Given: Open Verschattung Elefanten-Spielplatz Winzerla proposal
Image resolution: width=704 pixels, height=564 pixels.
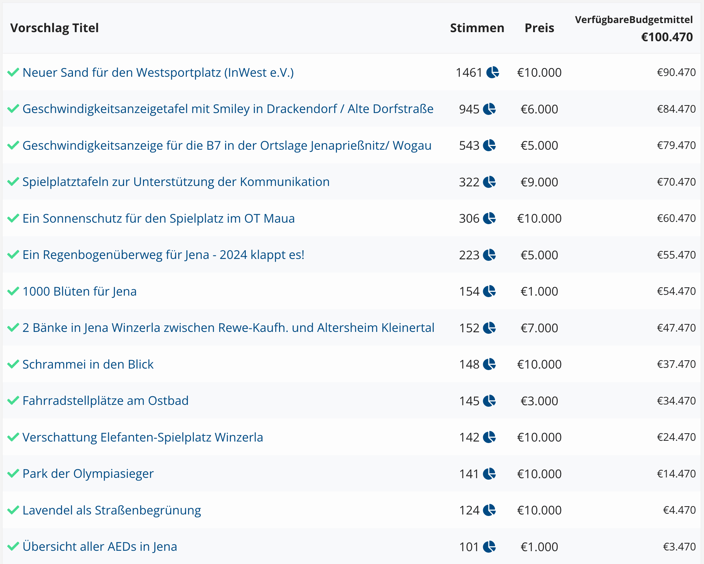Looking at the screenshot, I should (143, 438).
